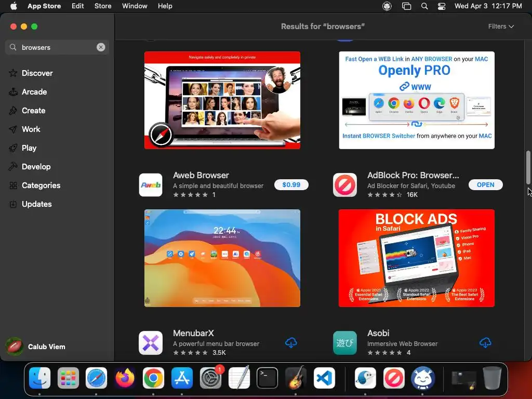
Task: Open the Window menu
Action: click(x=135, y=6)
